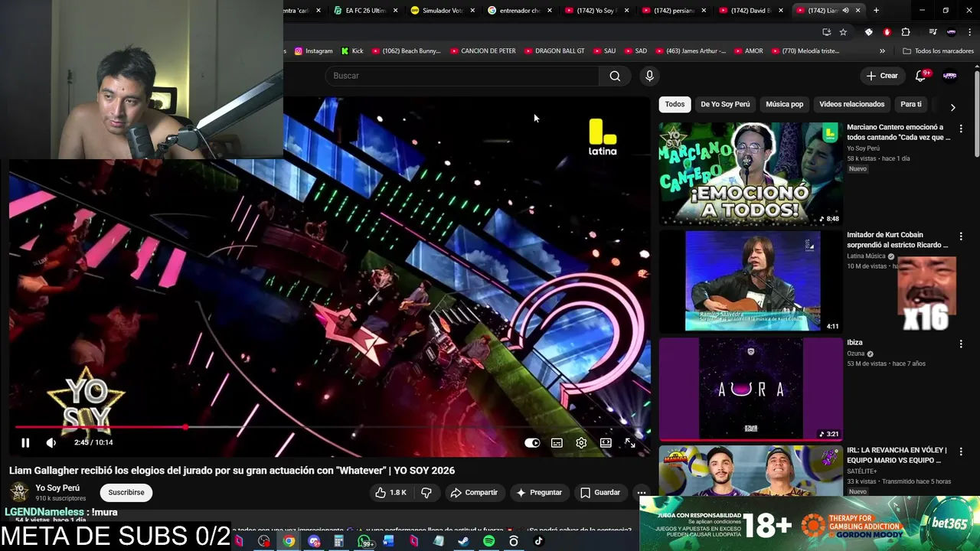Mute the video player volume icon
Screen dimensions: 980x551
click(x=51, y=442)
